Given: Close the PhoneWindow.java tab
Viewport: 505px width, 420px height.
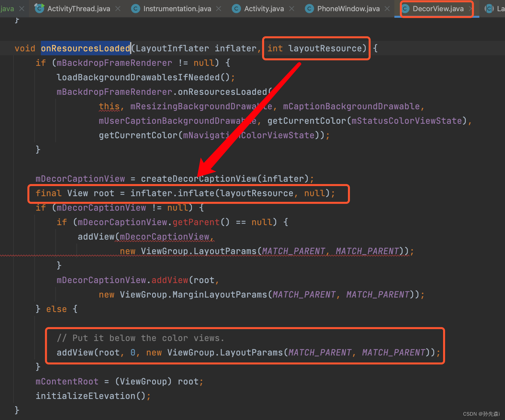Looking at the screenshot, I should click(387, 9).
